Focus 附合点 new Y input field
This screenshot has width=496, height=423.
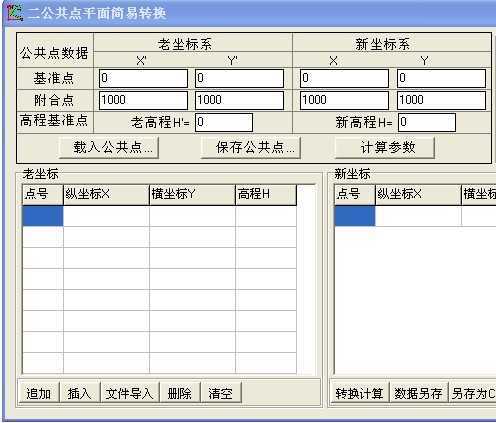pyautogui.click(x=441, y=100)
